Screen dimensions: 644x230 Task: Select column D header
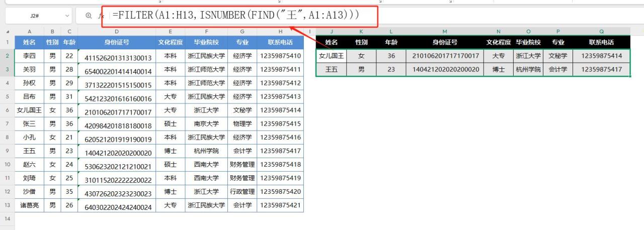(x=116, y=32)
